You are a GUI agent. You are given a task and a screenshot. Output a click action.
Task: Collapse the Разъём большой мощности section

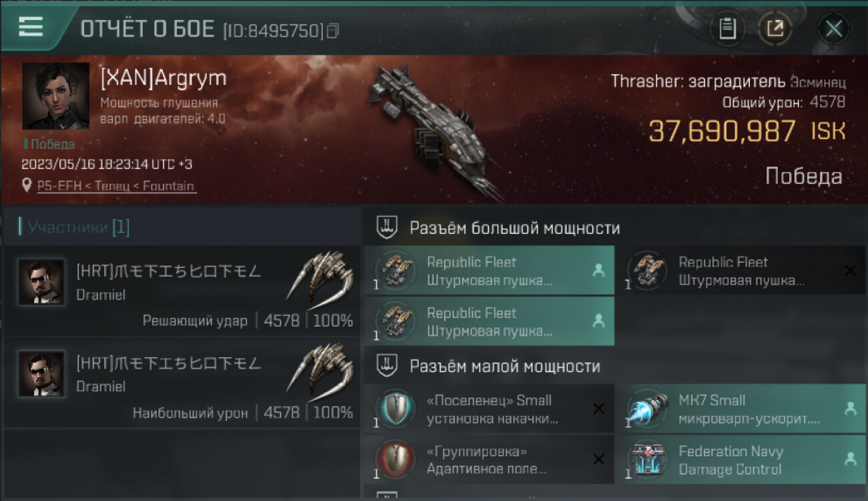point(614,228)
